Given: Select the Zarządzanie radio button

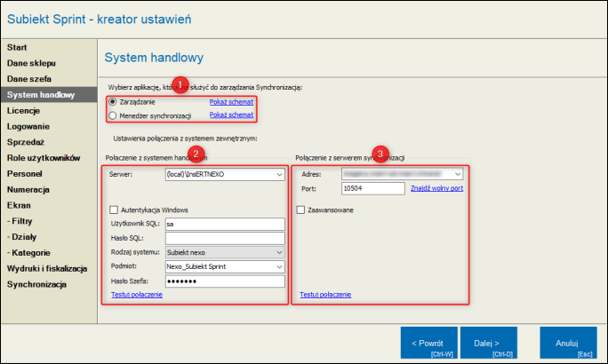Looking at the screenshot, I should click(x=113, y=102).
